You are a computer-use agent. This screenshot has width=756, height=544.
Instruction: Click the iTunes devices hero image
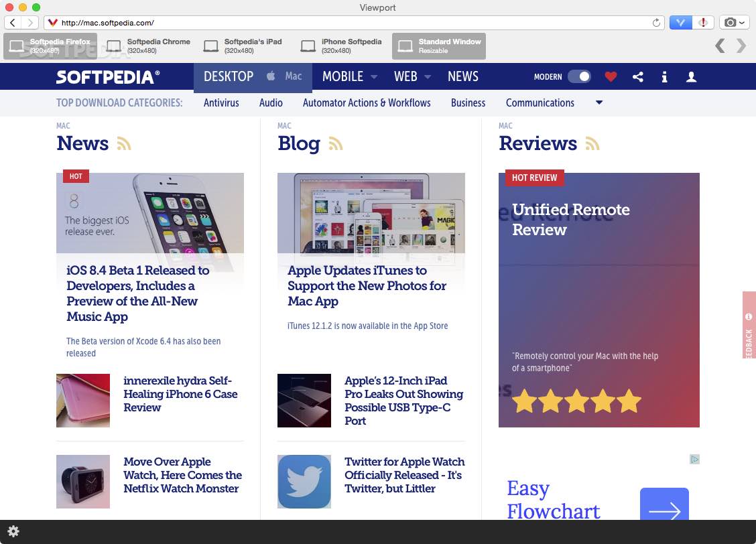tap(371, 213)
